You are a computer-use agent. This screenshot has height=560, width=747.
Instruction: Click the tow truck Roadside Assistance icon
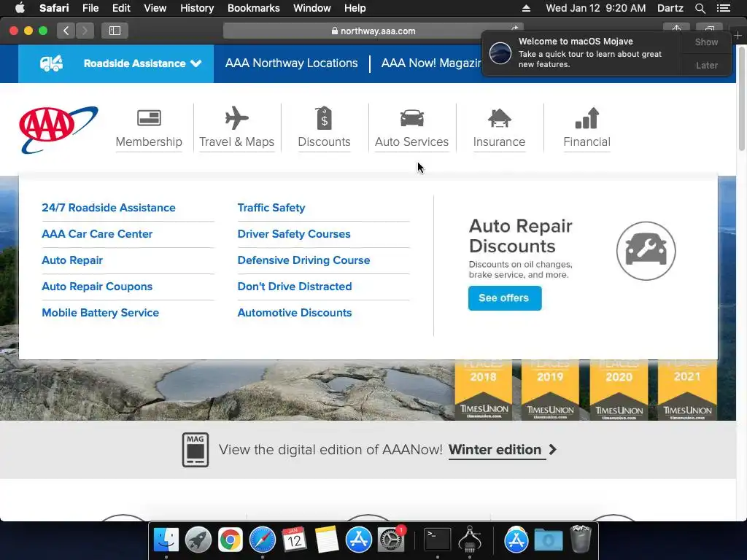click(x=52, y=63)
